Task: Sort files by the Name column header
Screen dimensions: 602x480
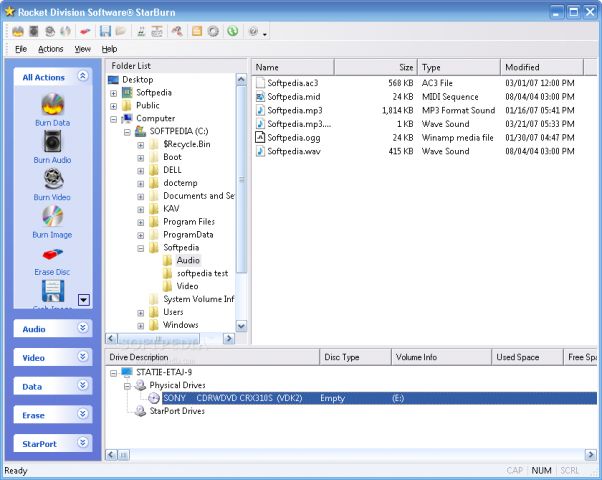Action: 293,67
